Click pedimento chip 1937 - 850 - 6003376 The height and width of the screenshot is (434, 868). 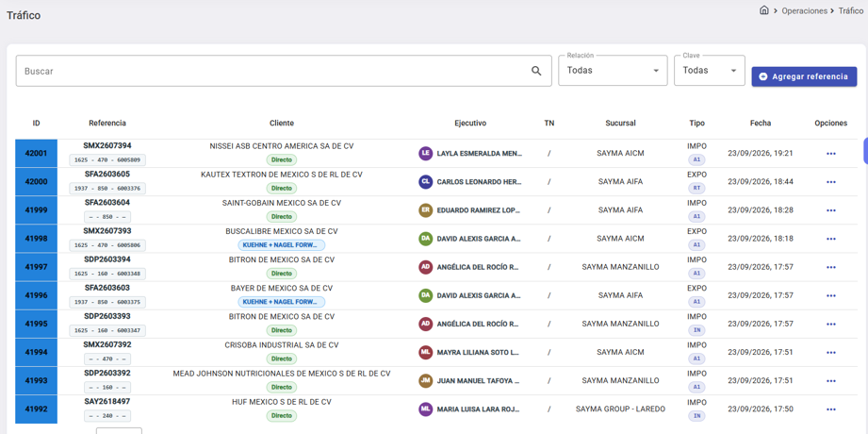click(107, 189)
